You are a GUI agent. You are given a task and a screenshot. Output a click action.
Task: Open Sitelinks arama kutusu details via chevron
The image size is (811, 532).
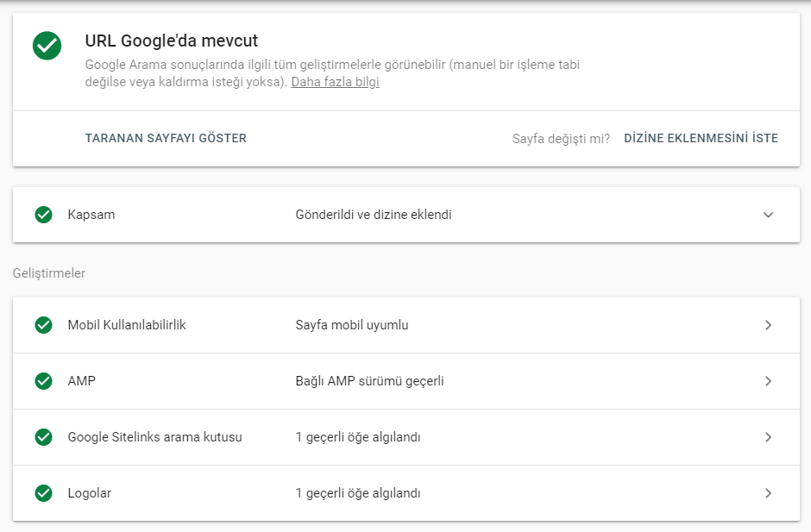click(768, 437)
